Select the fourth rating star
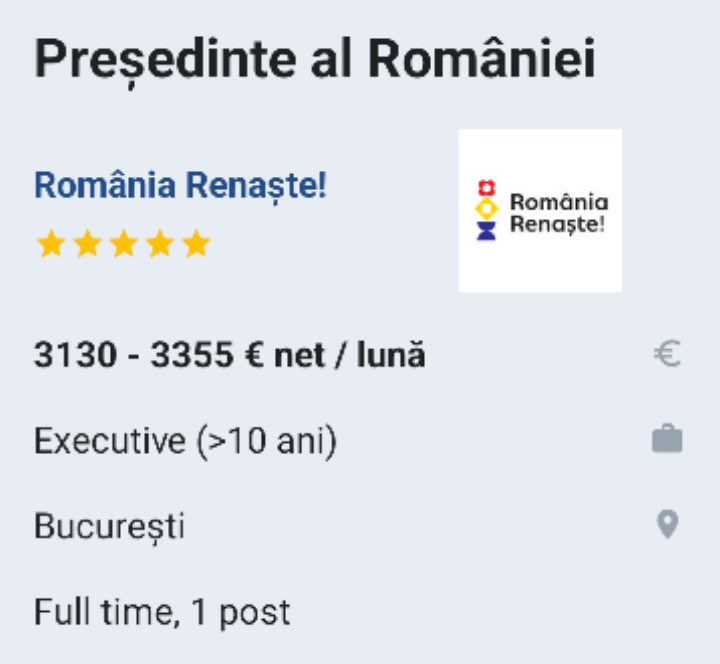720x664 pixels. [x=160, y=244]
